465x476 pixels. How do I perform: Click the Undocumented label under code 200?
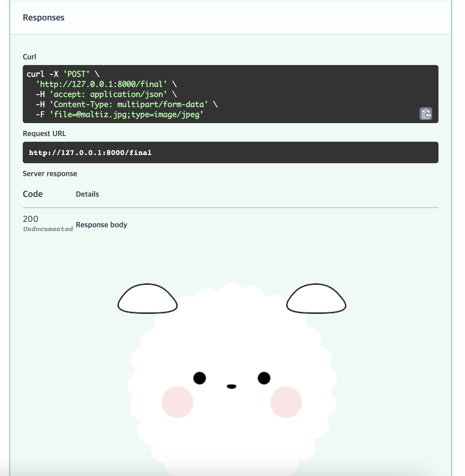coord(48,229)
